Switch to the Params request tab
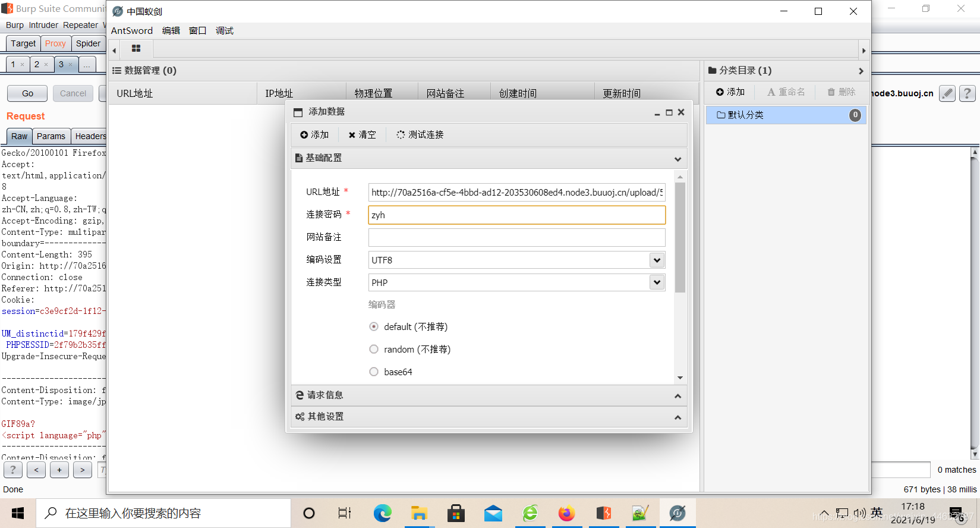 [x=51, y=136]
